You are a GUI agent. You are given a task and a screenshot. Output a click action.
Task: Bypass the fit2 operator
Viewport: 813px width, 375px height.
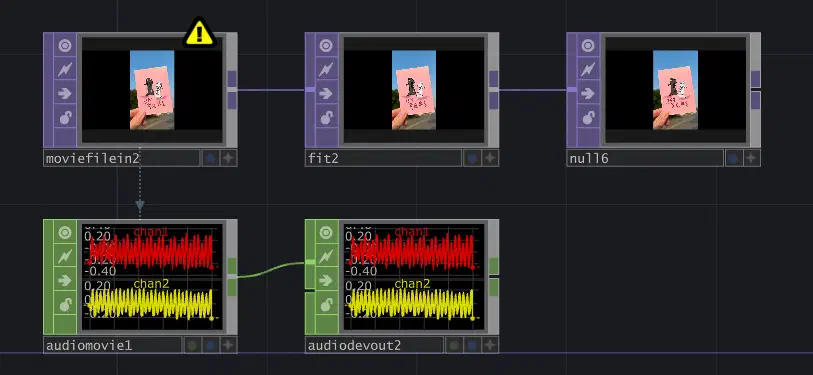click(x=327, y=93)
